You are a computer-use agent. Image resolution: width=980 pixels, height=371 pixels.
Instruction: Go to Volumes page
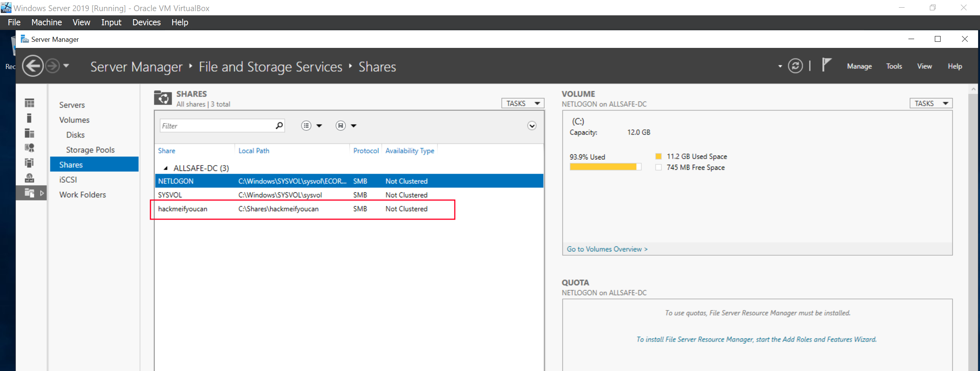click(x=74, y=120)
